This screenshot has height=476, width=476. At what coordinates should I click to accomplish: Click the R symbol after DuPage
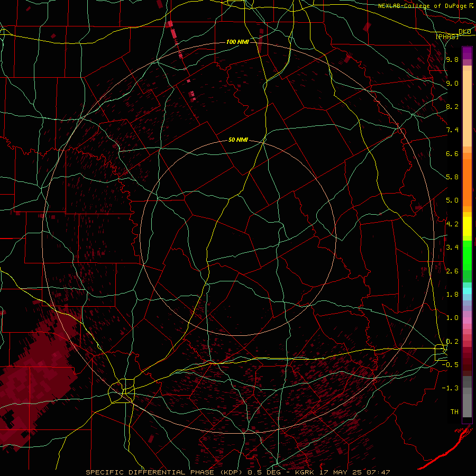pos(471,5)
